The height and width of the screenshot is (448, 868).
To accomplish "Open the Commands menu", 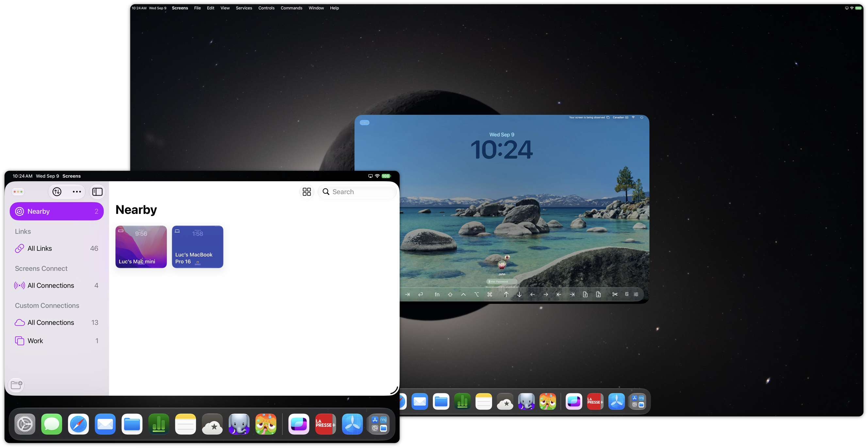I will click(x=291, y=8).
